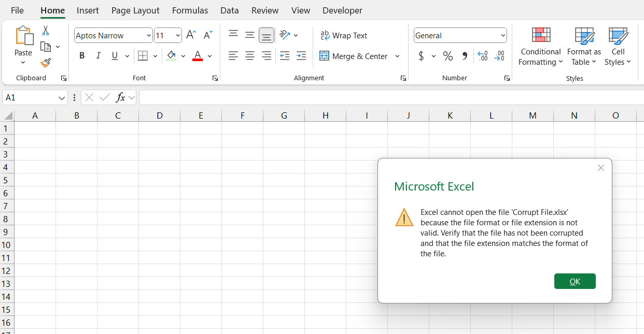The width and height of the screenshot is (644, 334).
Task: Expand Merge & Center options arrow
Action: click(398, 56)
